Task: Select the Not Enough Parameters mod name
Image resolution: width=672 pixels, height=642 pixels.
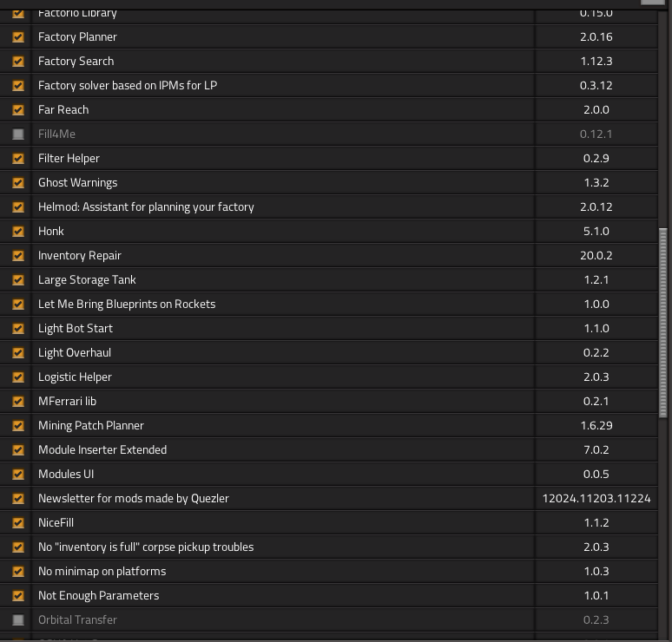Action: 99,596
